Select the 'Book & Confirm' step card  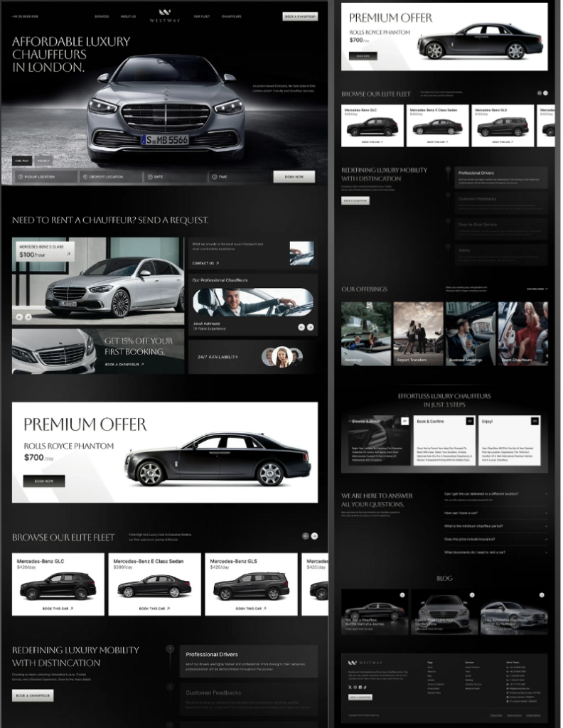click(x=444, y=440)
